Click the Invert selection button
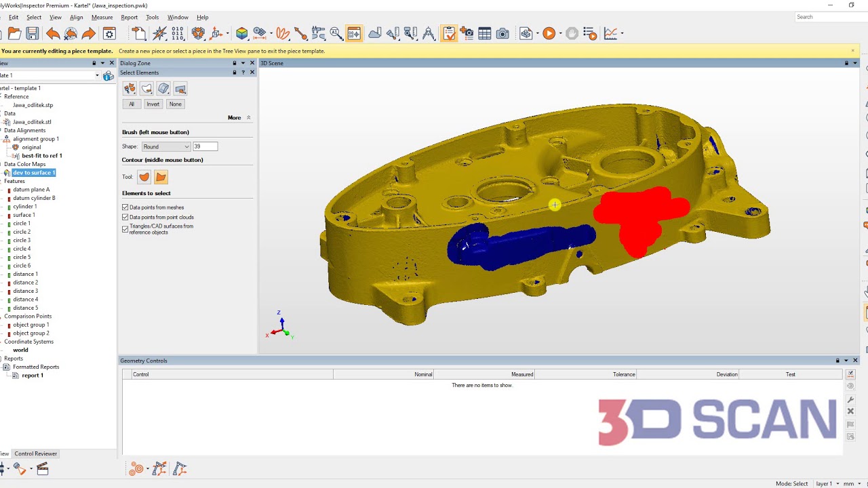 pos(153,104)
